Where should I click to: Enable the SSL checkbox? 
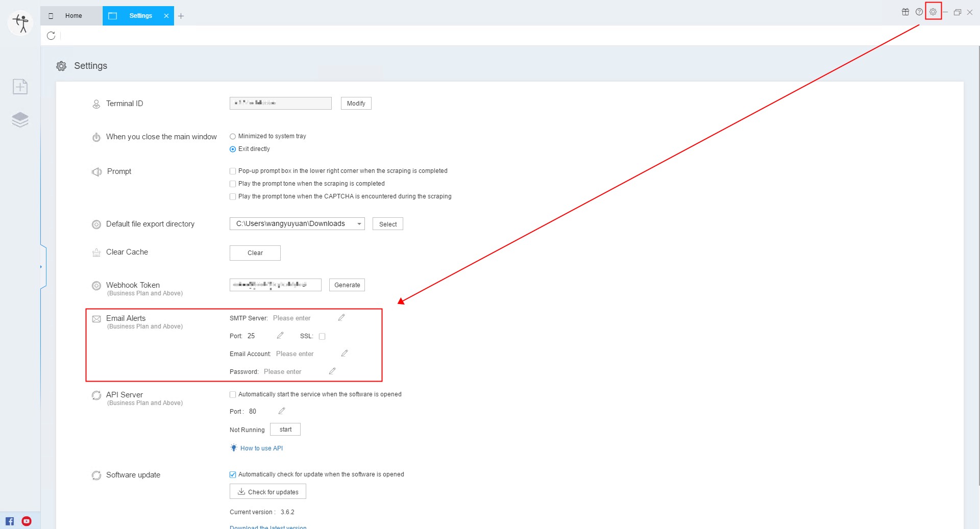coord(322,336)
